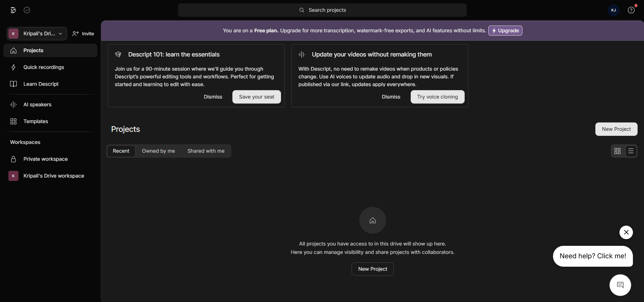The height and width of the screenshot is (302, 644).
Task: Switch to list view layout
Action: pos(631,151)
